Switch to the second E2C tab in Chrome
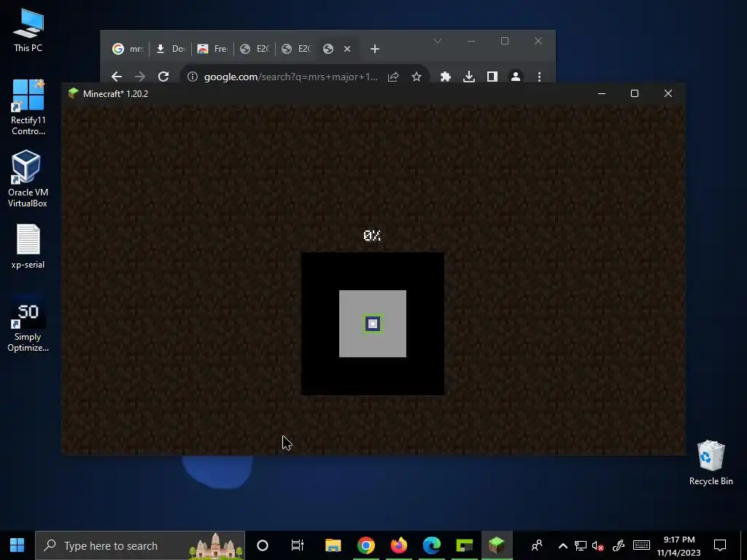Screen dimensions: 747x560 coord(296,49)
